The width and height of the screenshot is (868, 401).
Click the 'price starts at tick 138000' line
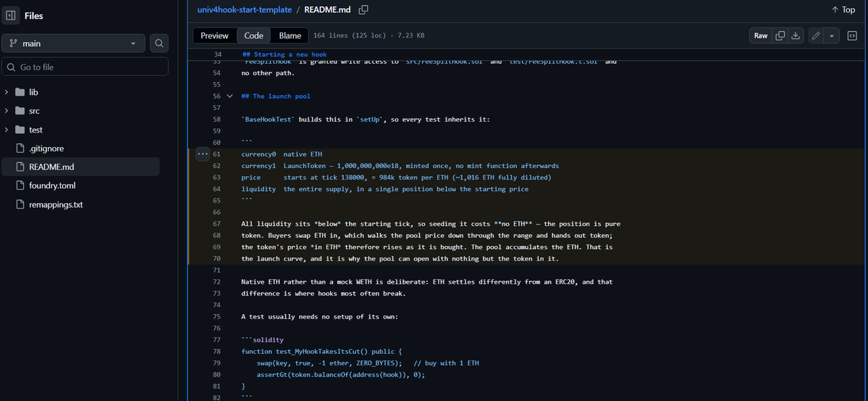coord(397,177)
